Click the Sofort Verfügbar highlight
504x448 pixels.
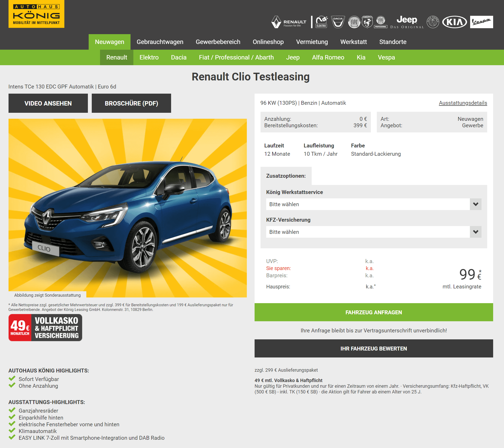click(39, 379)
